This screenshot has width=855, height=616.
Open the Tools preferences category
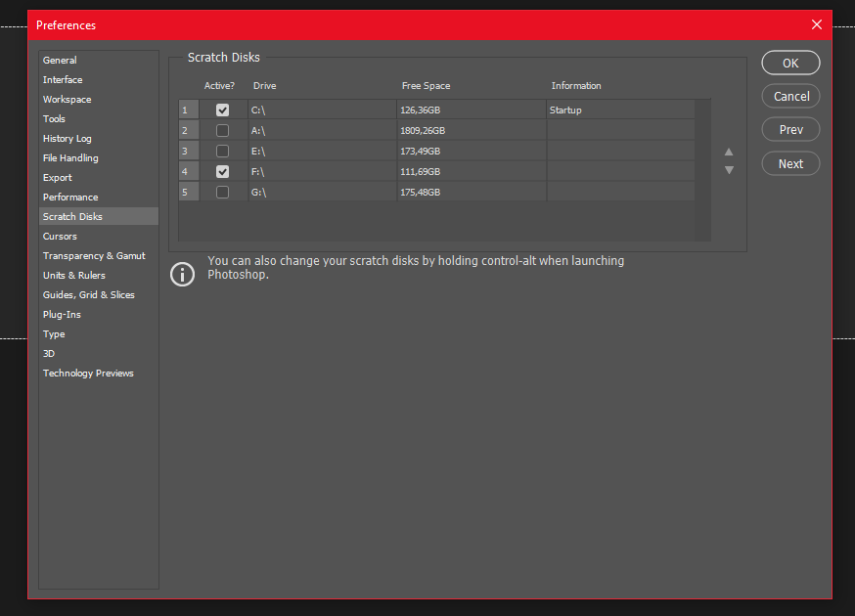pyautogui.click(x=99, y=119)
